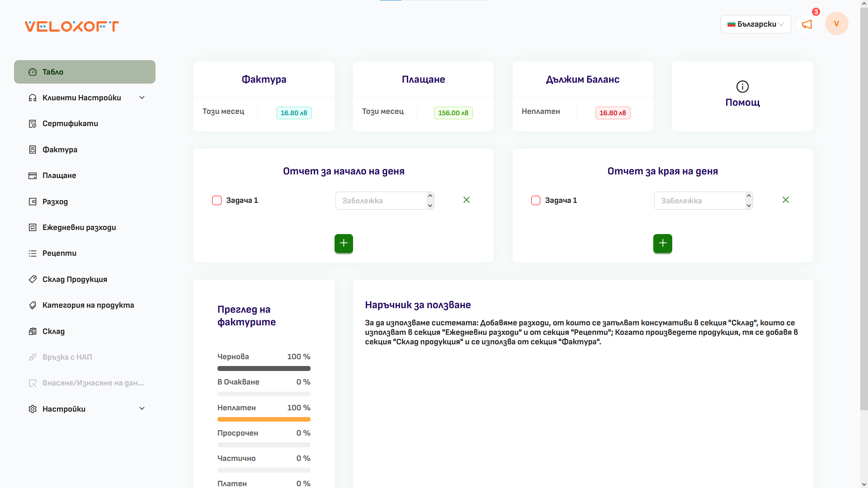Add task to start-of-day report
Viewport: 868px width, 488px height.
(344, 244)
